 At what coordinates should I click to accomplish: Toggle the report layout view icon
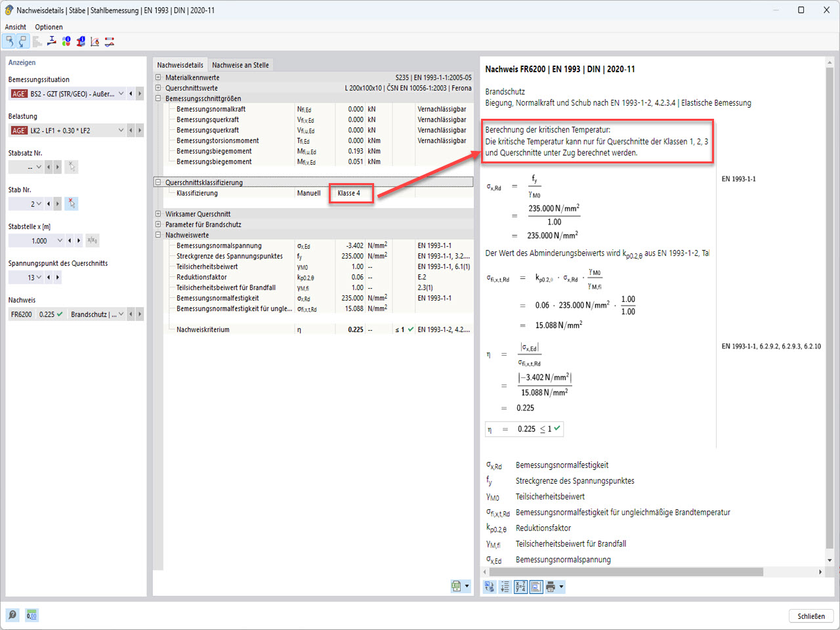[x=535, y=586]
